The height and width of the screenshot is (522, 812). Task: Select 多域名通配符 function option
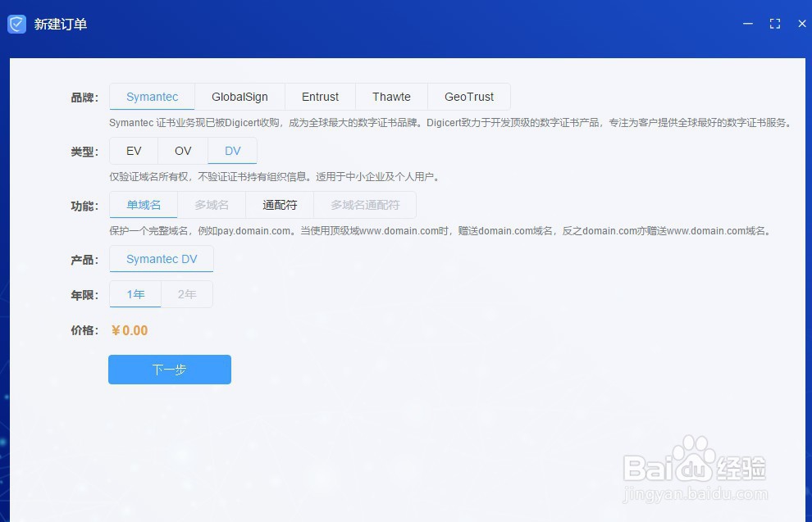[365, 205]
